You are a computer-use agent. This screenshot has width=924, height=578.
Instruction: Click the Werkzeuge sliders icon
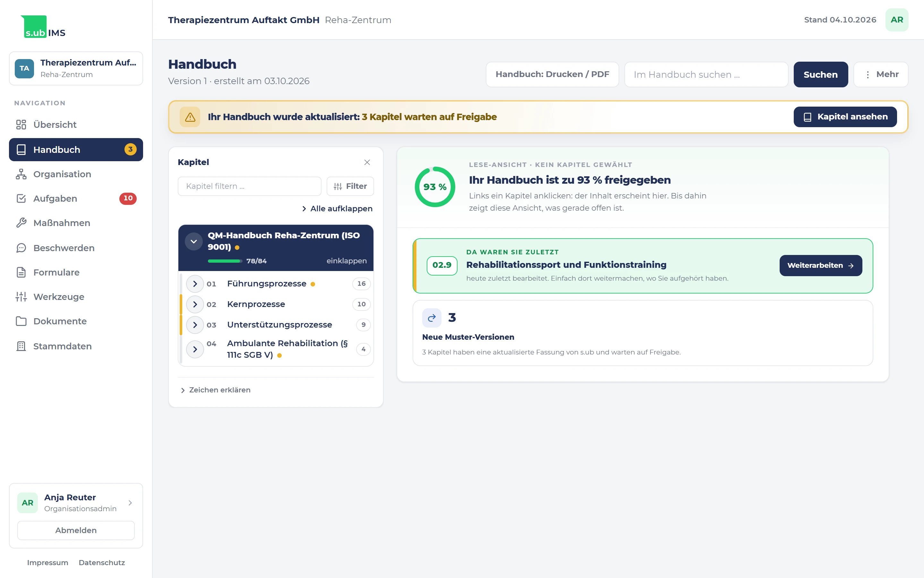(x=21, y=297)
